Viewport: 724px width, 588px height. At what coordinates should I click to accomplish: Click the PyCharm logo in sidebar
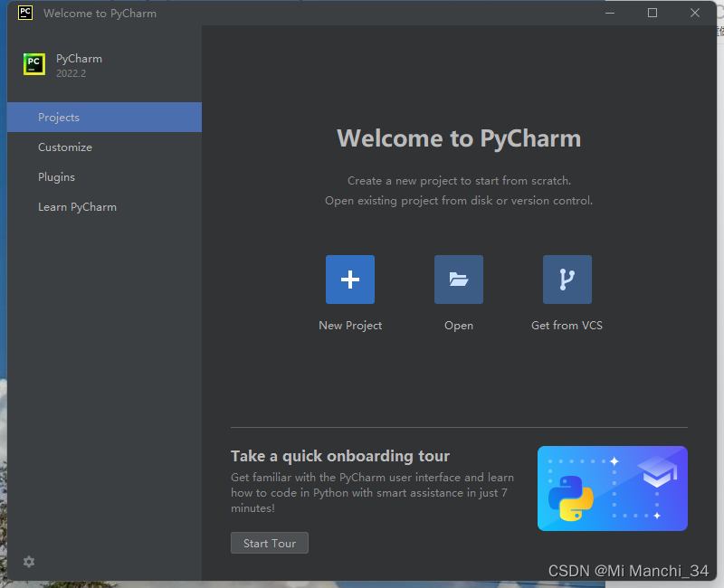click(x=34, y=64)
